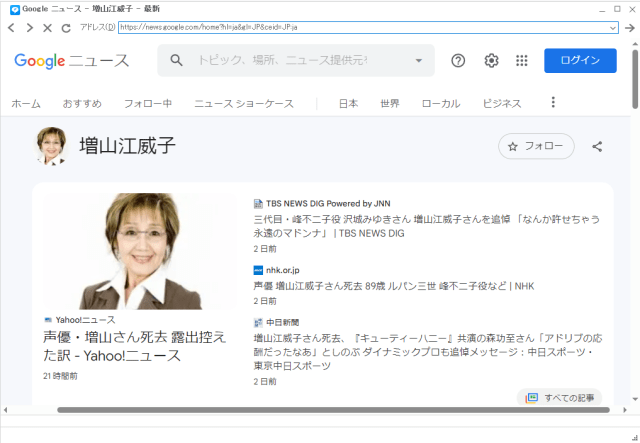Click the scroll left arrow

click(5, 410)
